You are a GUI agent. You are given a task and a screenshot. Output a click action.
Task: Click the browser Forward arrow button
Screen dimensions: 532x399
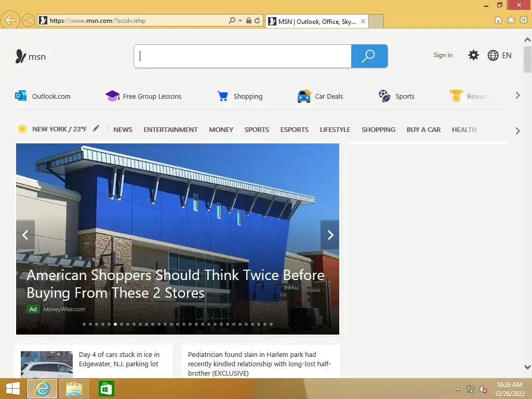pos(29,20)
